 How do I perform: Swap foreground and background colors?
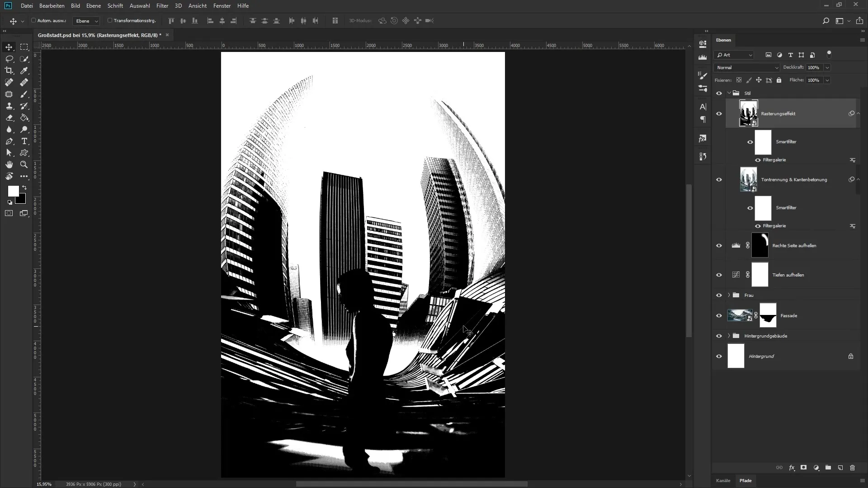[24, 188]
